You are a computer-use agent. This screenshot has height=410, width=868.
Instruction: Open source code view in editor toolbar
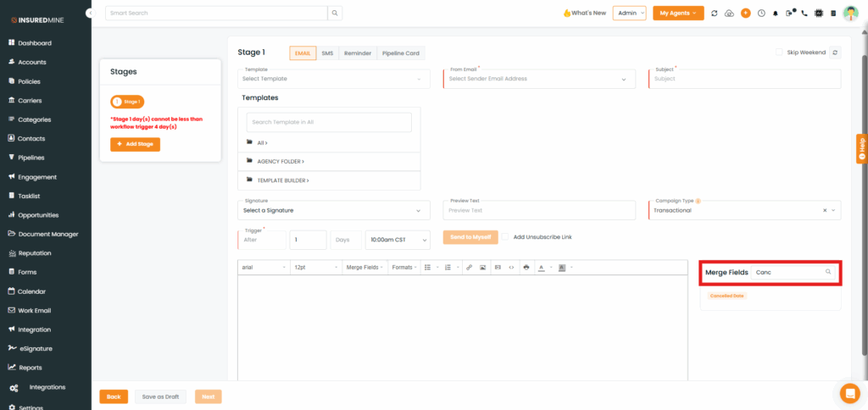pyautogui.click(x=511, y=267)
